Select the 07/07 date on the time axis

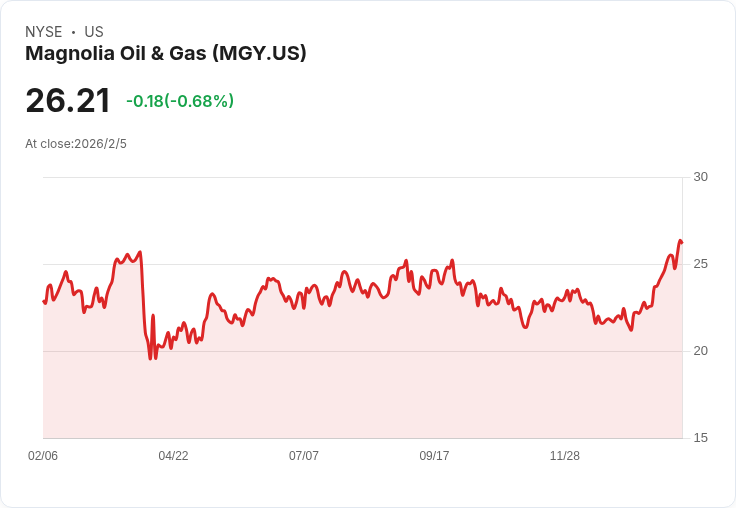click(x=304, y=456)
